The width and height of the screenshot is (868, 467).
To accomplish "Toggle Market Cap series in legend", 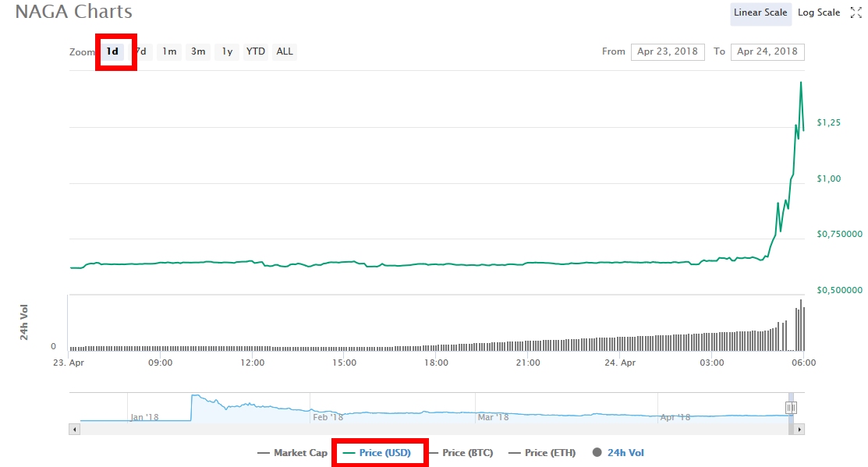I will coord(292,453).
